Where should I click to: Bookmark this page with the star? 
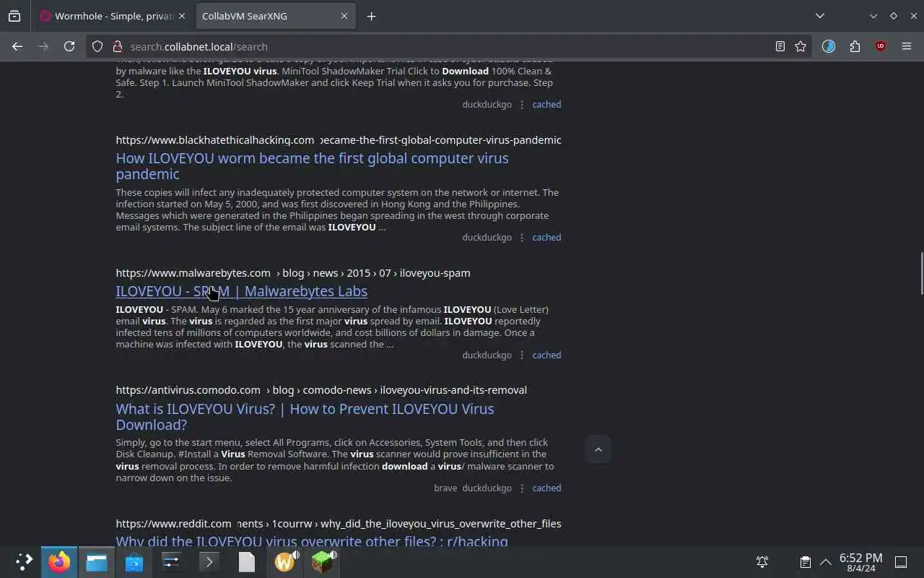(x=801, y=46)
